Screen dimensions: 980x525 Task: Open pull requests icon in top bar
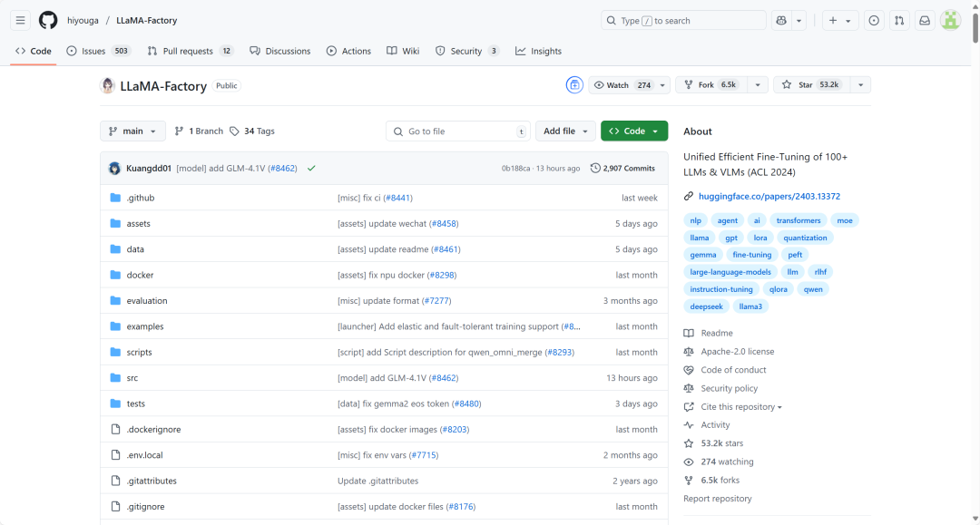(x=899, y=20)
